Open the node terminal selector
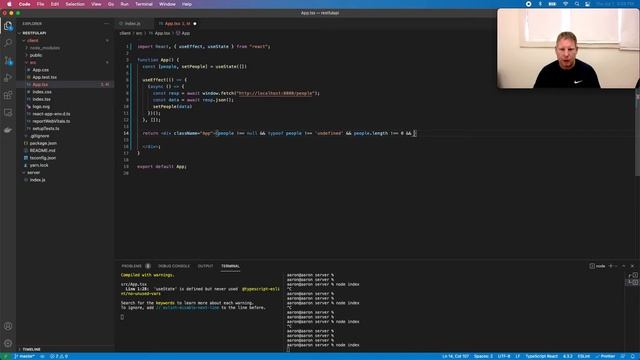The width and height of the screenshot is (640, 360). (598, 266)
